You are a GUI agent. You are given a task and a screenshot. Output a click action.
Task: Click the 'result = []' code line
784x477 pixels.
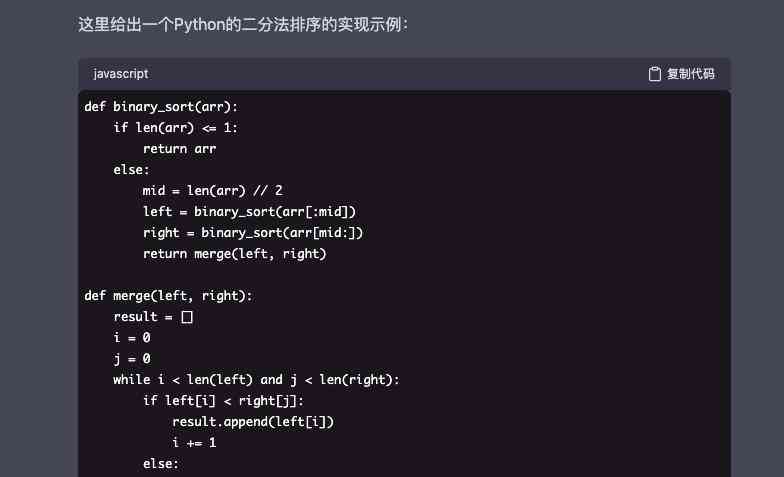[153, 317]
